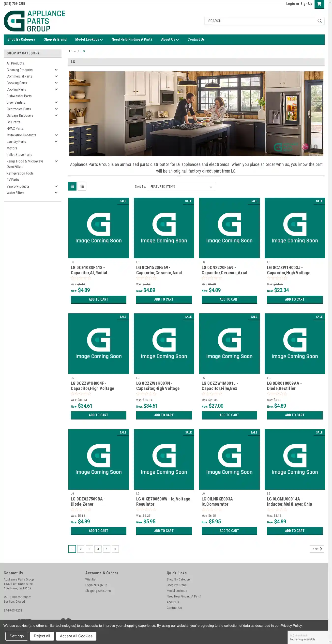Click into the Search input field
This screenshot has height=644, width=332.
tap(260, 21)
